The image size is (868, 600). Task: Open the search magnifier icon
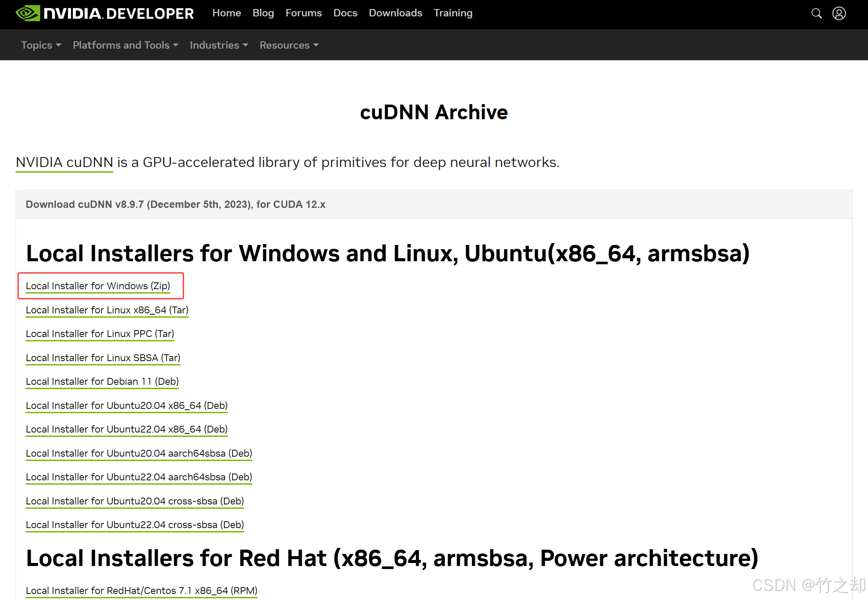[x=816, y=13]
